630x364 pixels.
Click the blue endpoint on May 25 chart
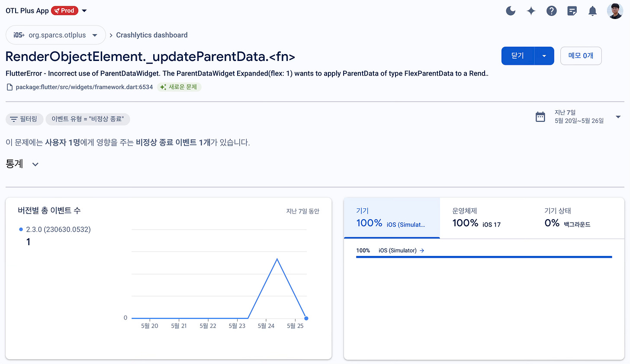coord(306,318)
